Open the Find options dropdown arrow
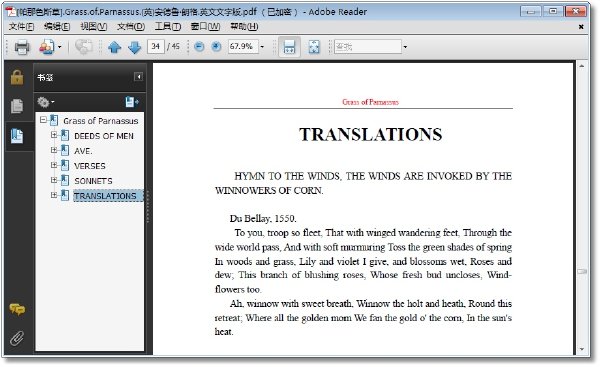600x367 pixels. pyautogui.click(x=405, y=47)
